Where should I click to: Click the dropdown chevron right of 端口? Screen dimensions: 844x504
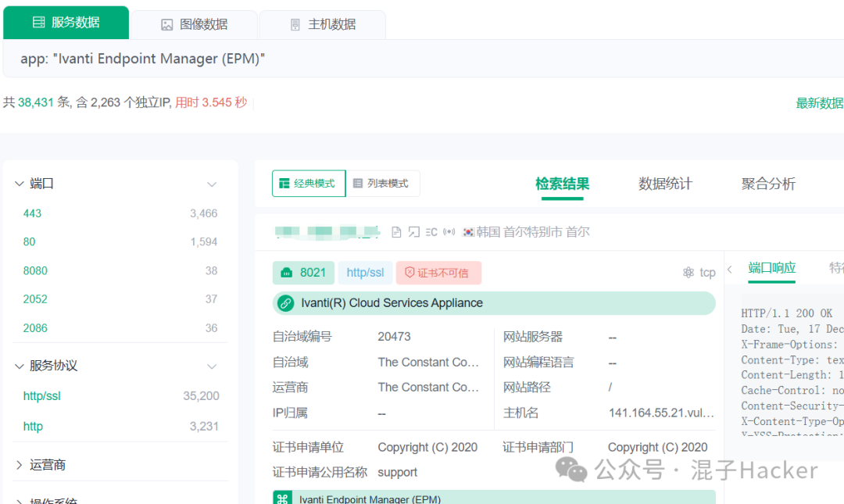[x=212, y=184]
